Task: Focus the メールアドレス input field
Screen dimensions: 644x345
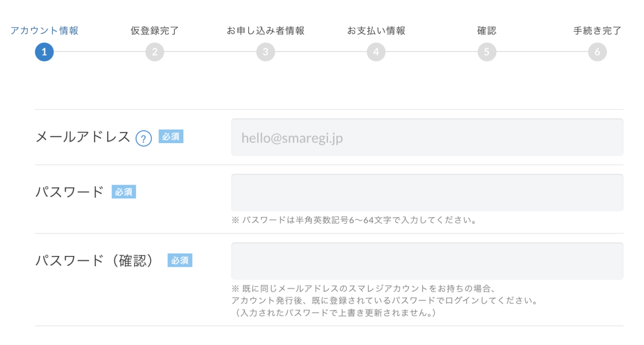Action: (x=427, y=137)
